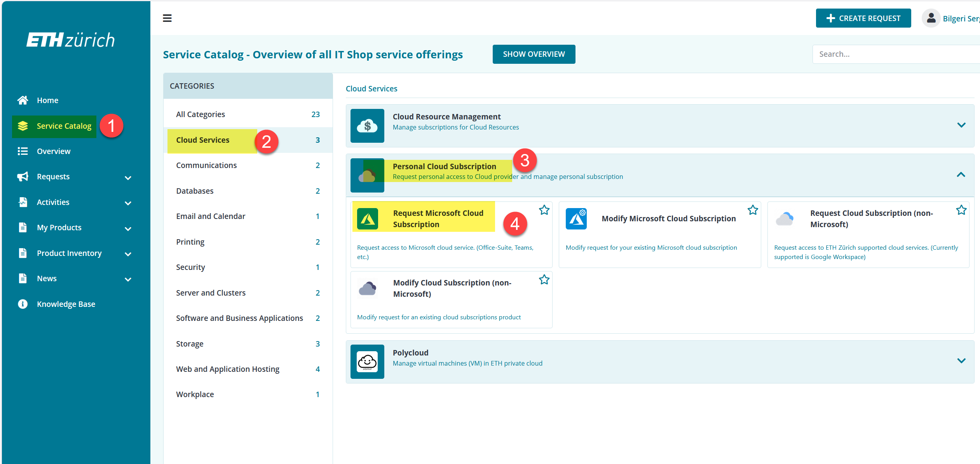This screenshot has width=980, height=464.
Task: Click the ETH Zürich logo
Action: (x=70, y=40)
